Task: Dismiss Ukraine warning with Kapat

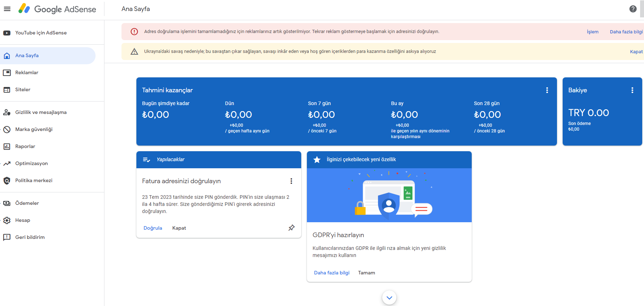Action: (636, 52)
